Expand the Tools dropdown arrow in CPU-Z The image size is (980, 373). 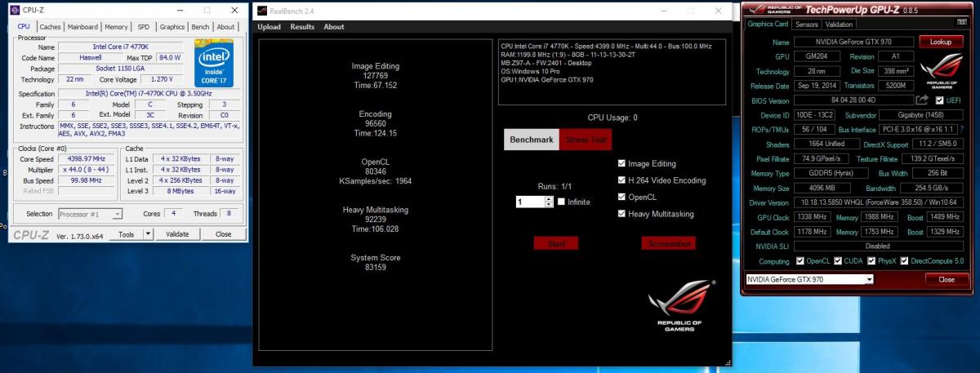148,233
